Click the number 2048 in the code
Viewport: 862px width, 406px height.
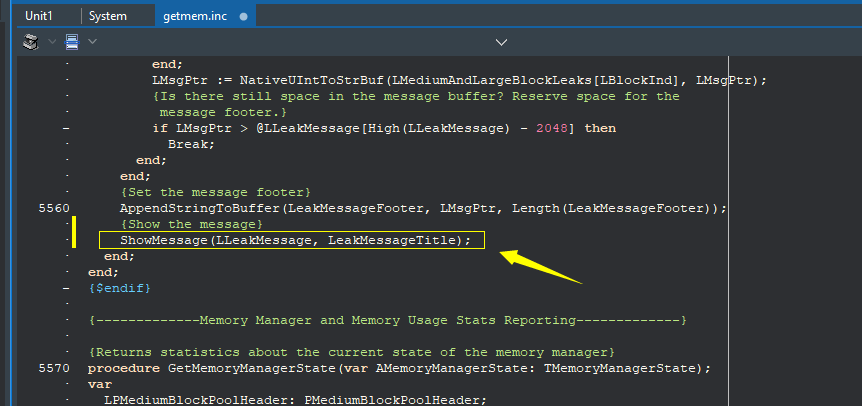(x=551, y=129)
